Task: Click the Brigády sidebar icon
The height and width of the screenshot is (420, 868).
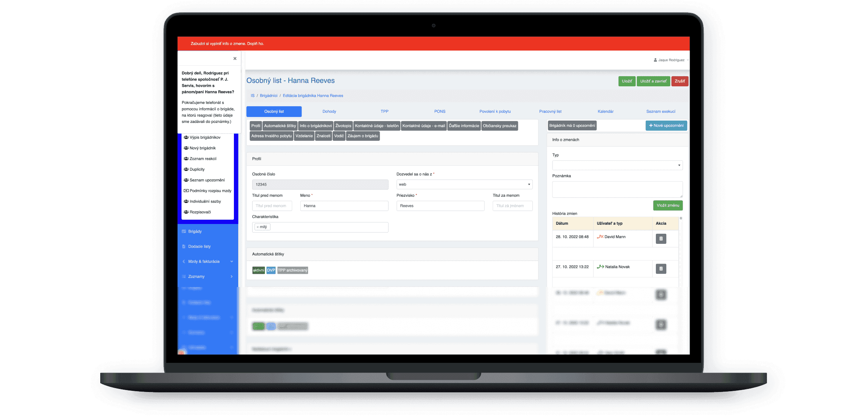Action: [x=184, y=231]
